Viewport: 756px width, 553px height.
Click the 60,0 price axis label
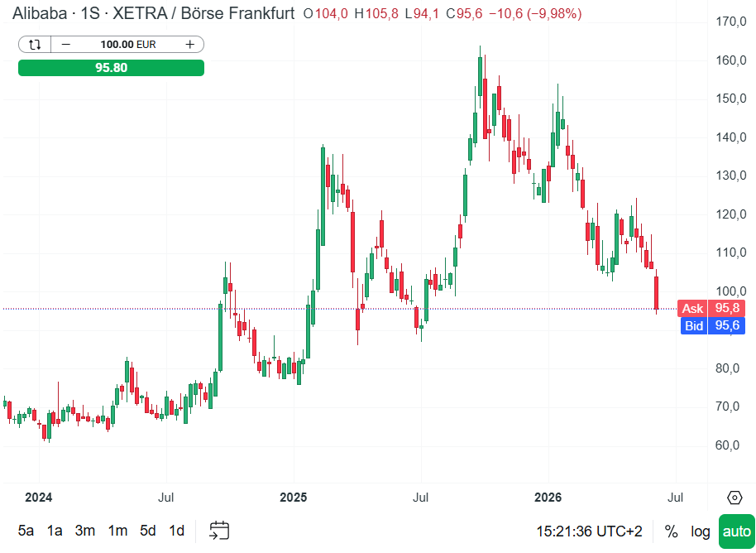728,445
